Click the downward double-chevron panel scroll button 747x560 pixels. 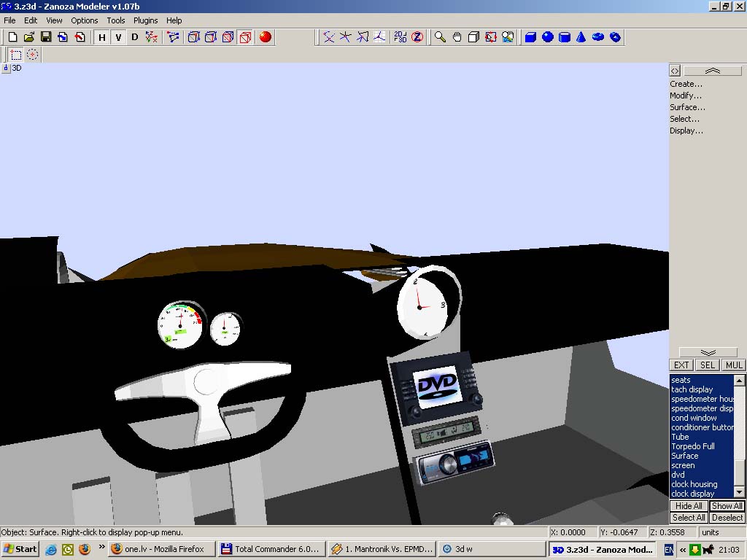pos(708,352)
